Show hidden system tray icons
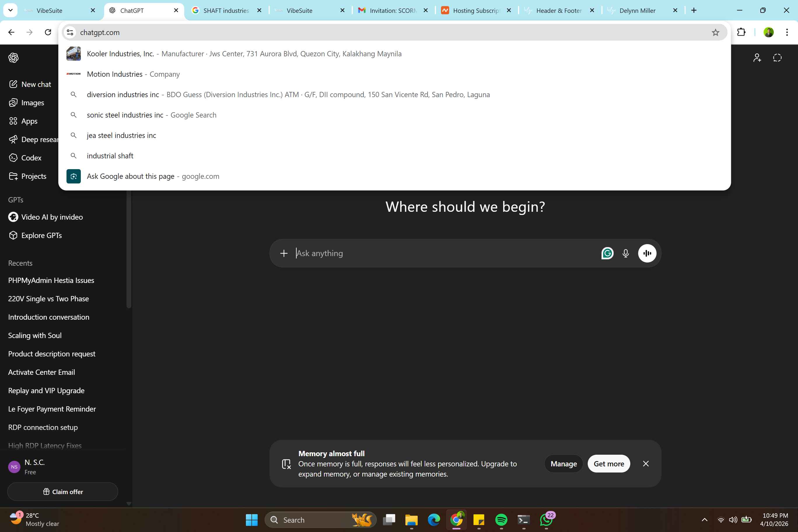This screenshot has height=532, width=798. pos(704,520)
